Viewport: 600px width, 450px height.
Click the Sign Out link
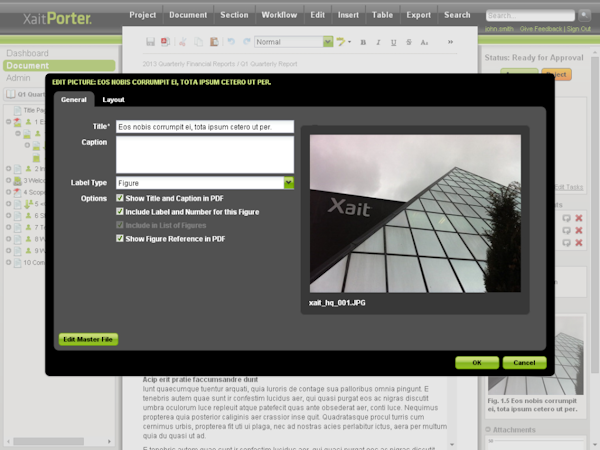tap(578, 29)
